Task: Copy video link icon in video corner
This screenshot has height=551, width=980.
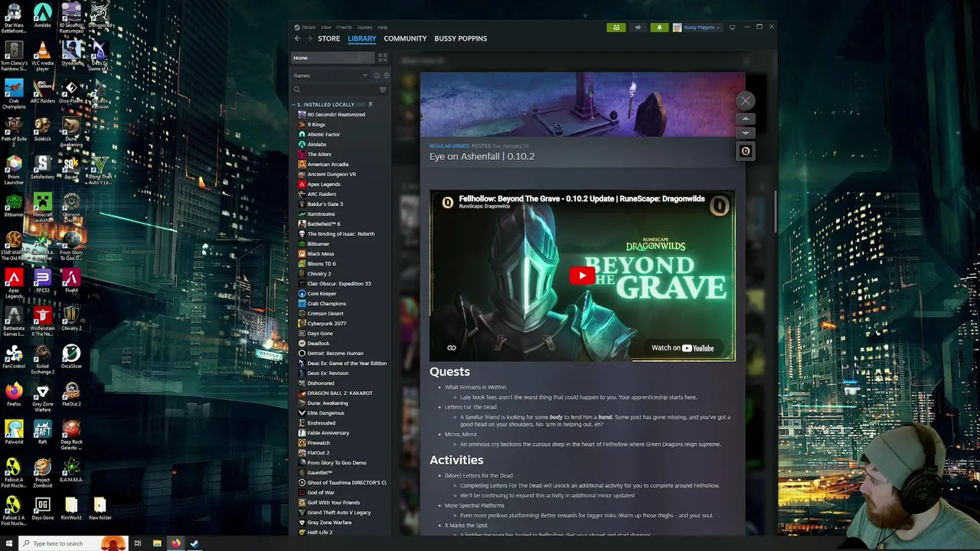Action: pos(452,348)
